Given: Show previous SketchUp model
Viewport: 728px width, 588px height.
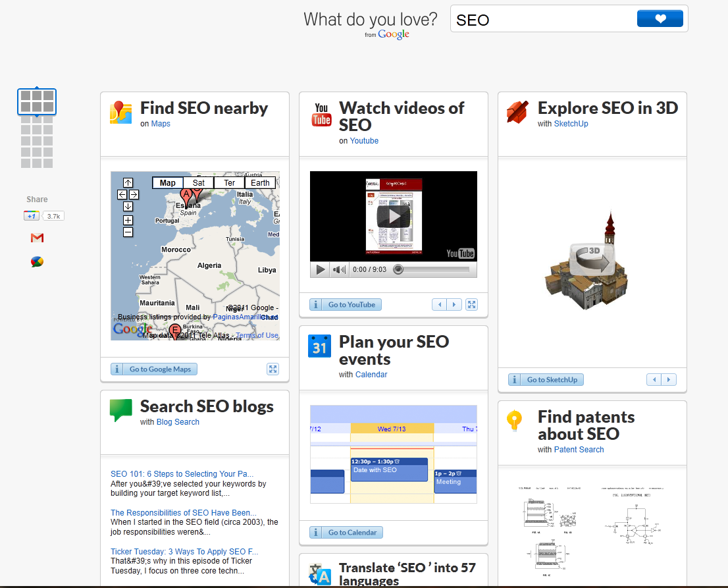Looking at the screenshot, I should (x=654, y=380).
